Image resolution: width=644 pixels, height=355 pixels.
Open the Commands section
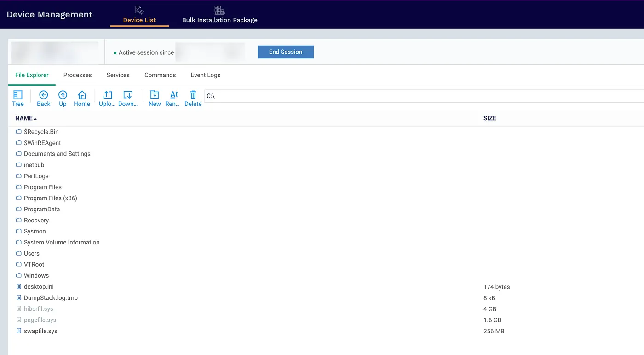pyautogui.click(x=160, y=75)
